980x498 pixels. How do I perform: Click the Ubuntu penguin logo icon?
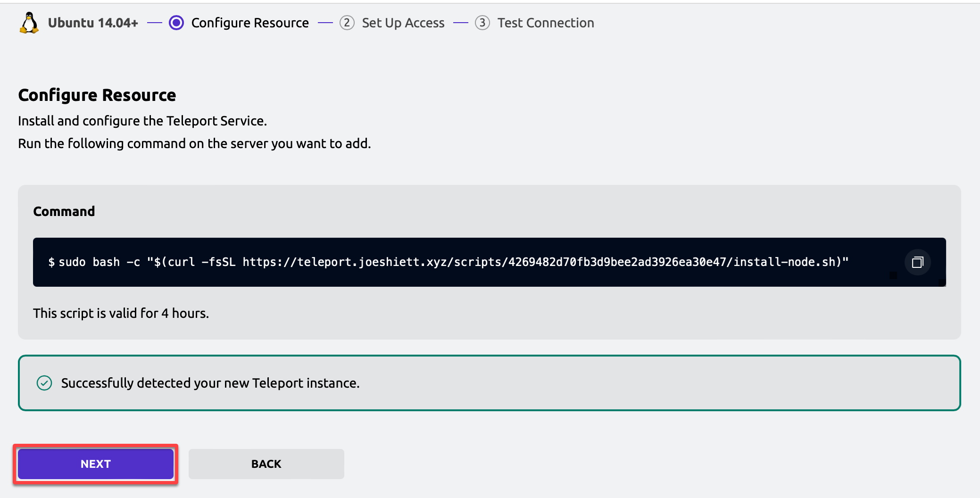point(29,23)
